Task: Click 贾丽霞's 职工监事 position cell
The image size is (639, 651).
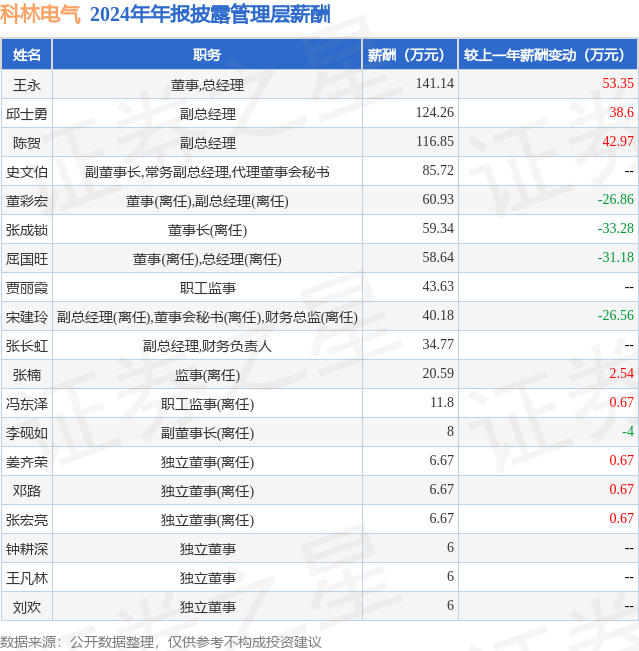Action: click(x=207, y=288)
